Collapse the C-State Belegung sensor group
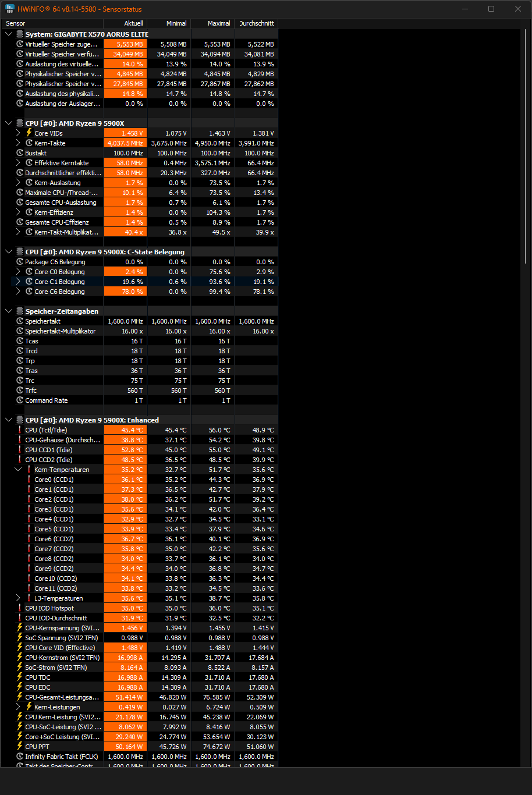The height and width of the screenshot is (795, 532). click(x=9, y=252)
